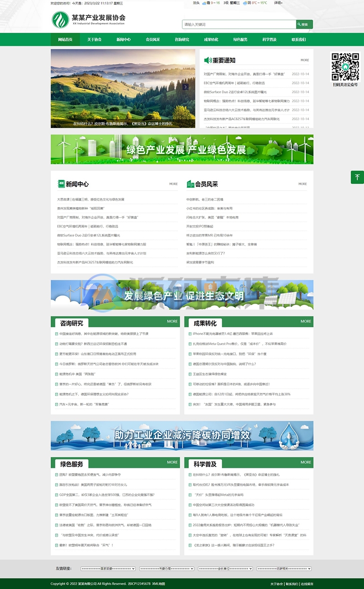Open MORE in 咨询研究 panel header

point(172,321)
